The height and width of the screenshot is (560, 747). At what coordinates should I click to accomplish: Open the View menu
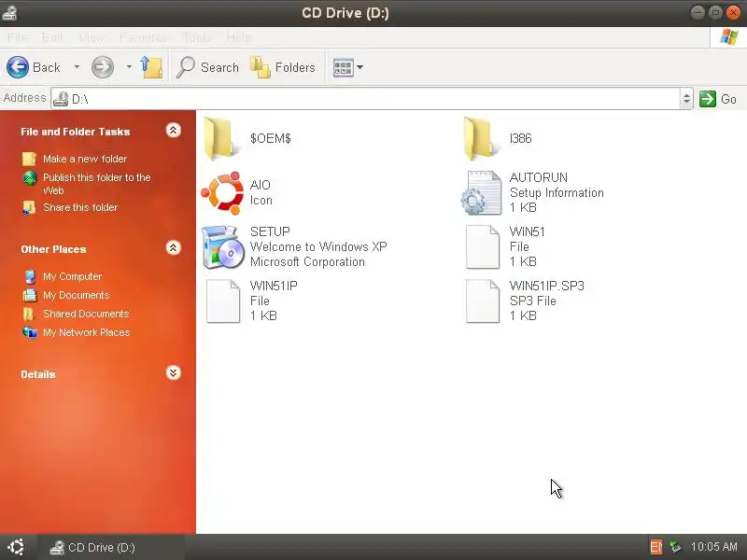(x=91, y=37)
